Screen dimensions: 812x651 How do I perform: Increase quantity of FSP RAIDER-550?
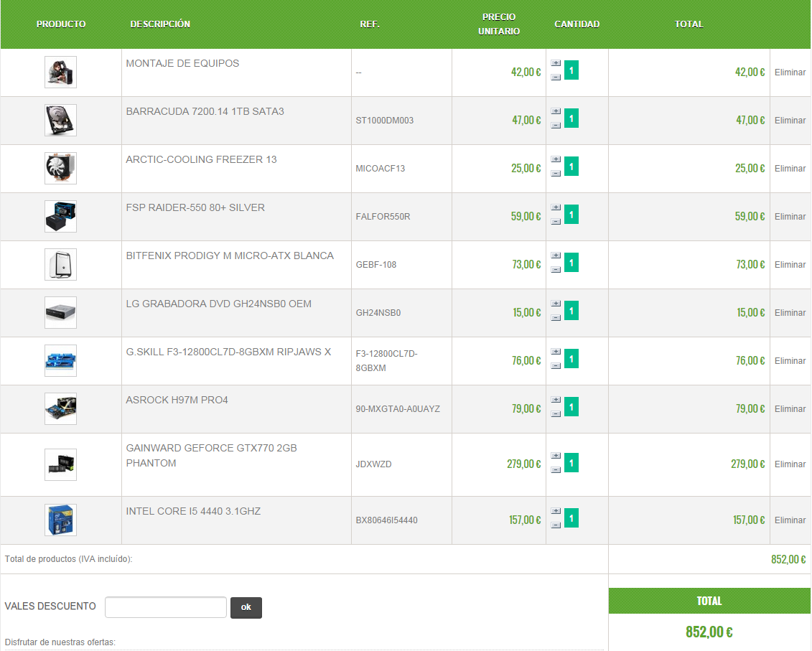pos(556,207)
